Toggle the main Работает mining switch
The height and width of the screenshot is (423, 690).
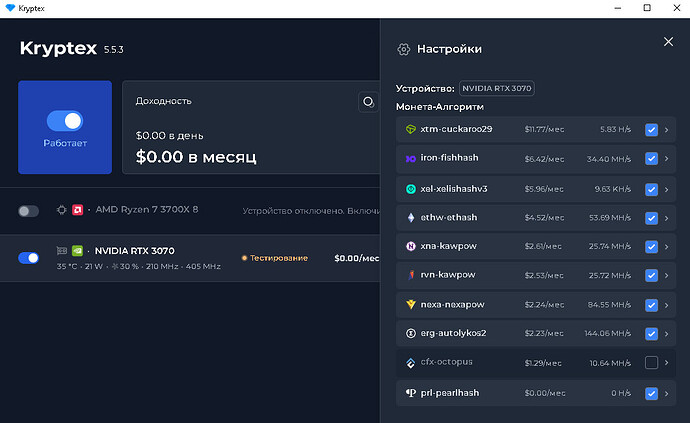pos(65,121)
